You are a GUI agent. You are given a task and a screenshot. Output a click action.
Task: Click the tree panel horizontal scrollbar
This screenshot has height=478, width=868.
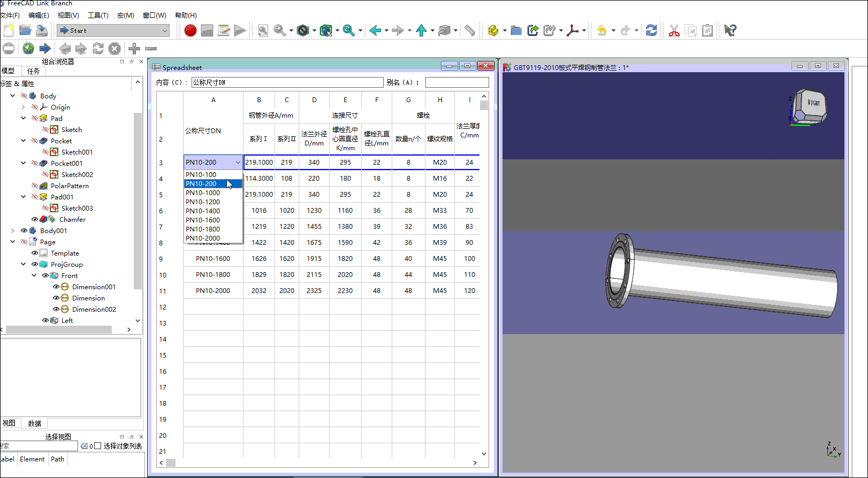pos(59,329)
